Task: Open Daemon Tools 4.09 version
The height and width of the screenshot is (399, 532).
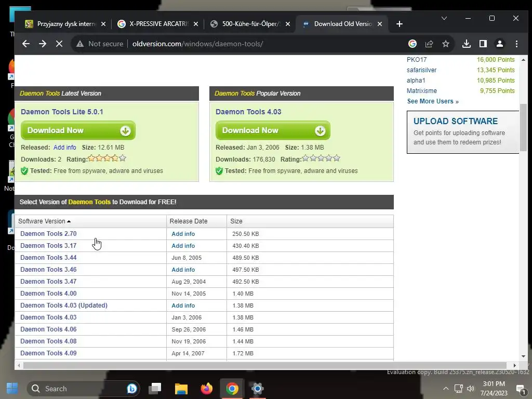Action: [x=48, y=353]
